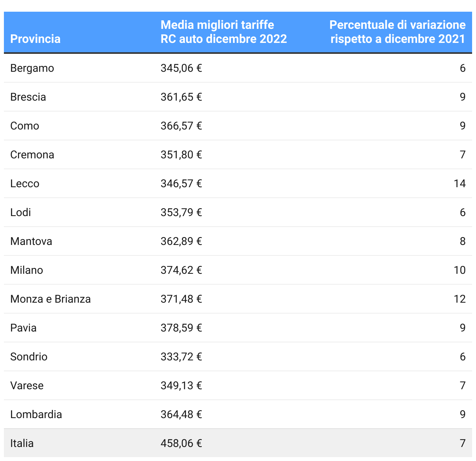Click the Como row name

pos(25,126)
